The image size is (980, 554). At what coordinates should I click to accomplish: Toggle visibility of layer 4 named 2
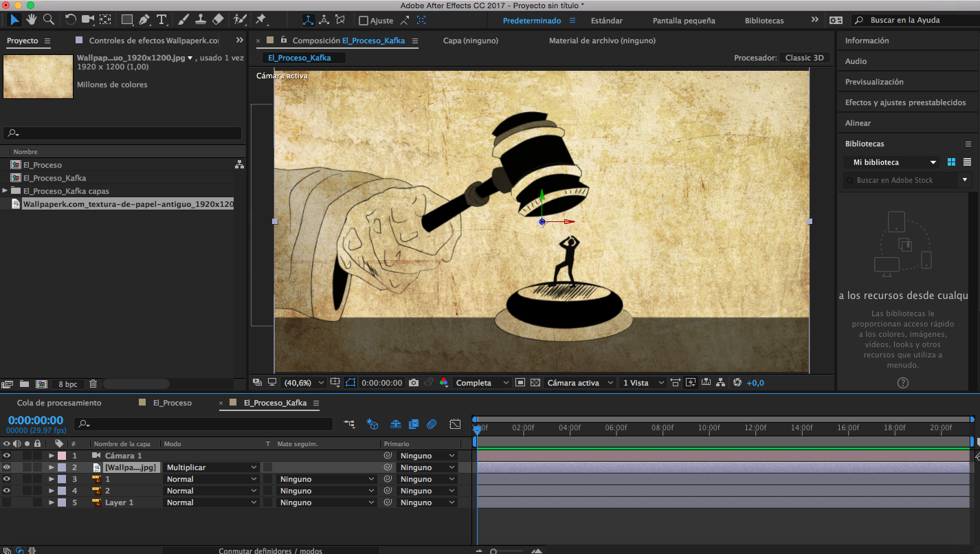coord(6,491)
